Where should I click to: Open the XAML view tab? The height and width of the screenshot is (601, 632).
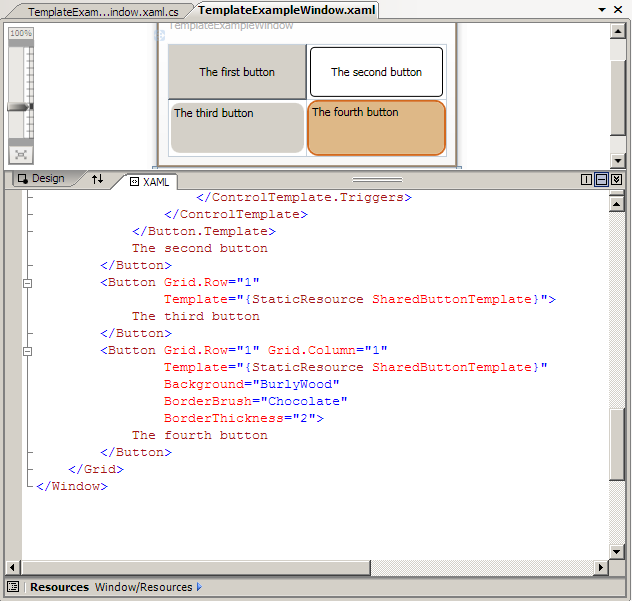click(150, 182)
